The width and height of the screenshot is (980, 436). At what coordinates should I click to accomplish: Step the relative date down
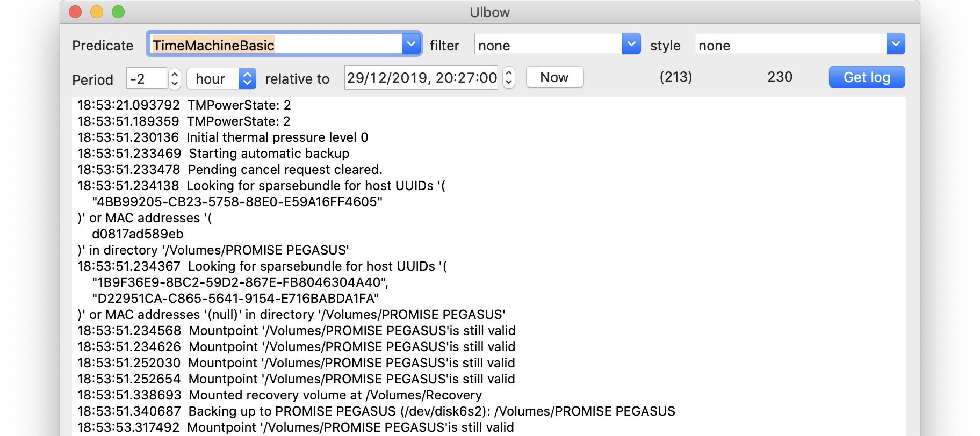509,83
